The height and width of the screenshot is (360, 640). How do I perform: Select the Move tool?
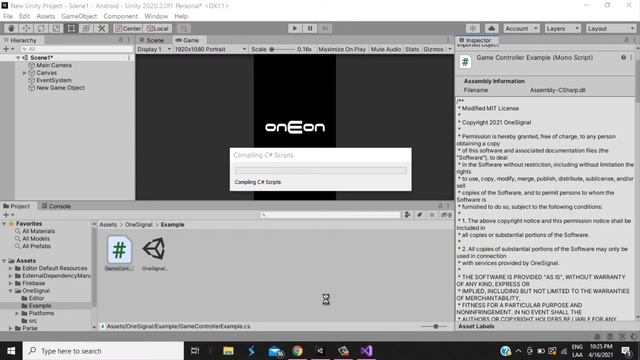tap(26, 28)
